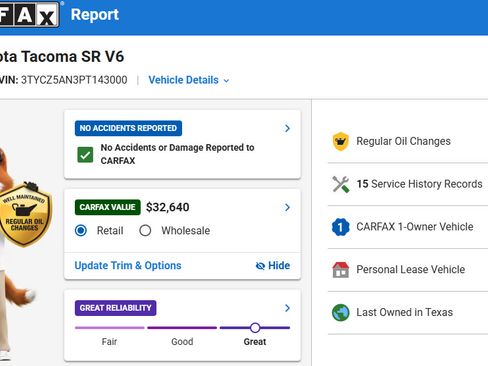The image size is (488, 366).
Task: Click 'Regular Oil Changes' text
Action: [x=403, y=141]
